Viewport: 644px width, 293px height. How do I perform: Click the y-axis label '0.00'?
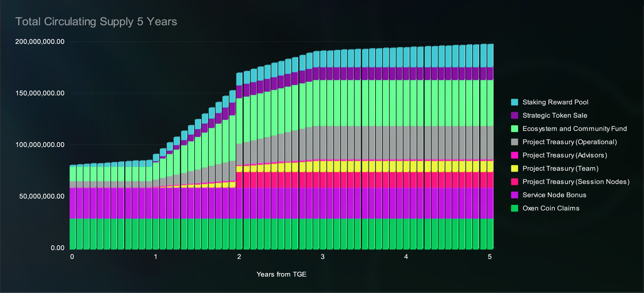pos(58,248)
